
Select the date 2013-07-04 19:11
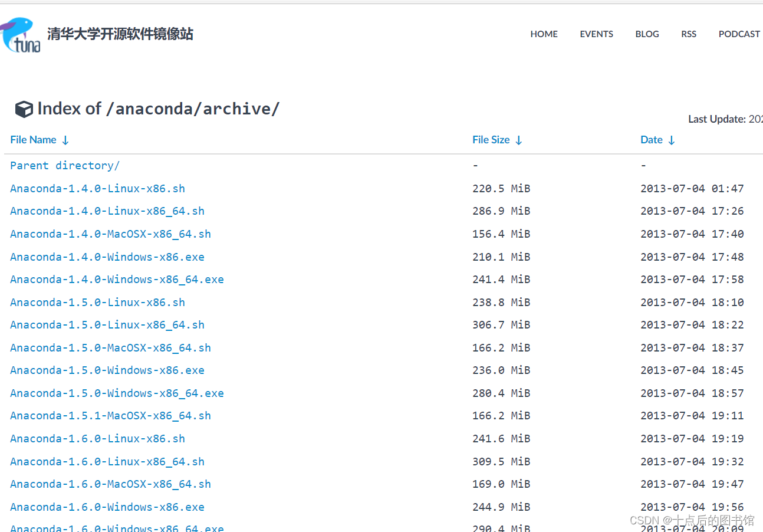click(x=692, y=416)
